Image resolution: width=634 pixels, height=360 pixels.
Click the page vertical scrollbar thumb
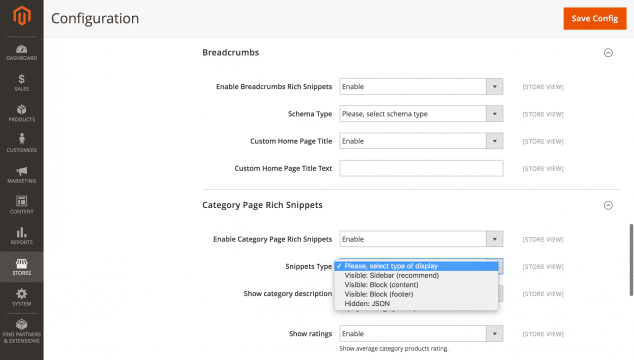point(631,260)
